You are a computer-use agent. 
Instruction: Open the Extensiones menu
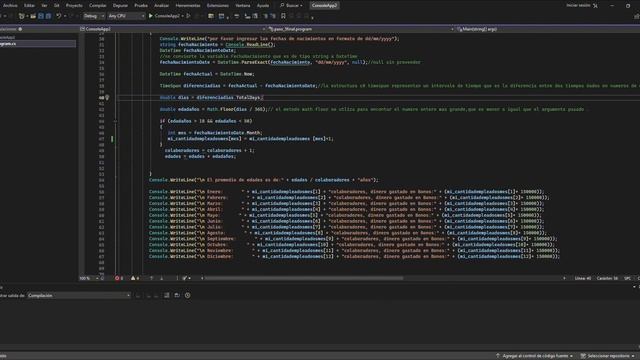tap(218, 6)
